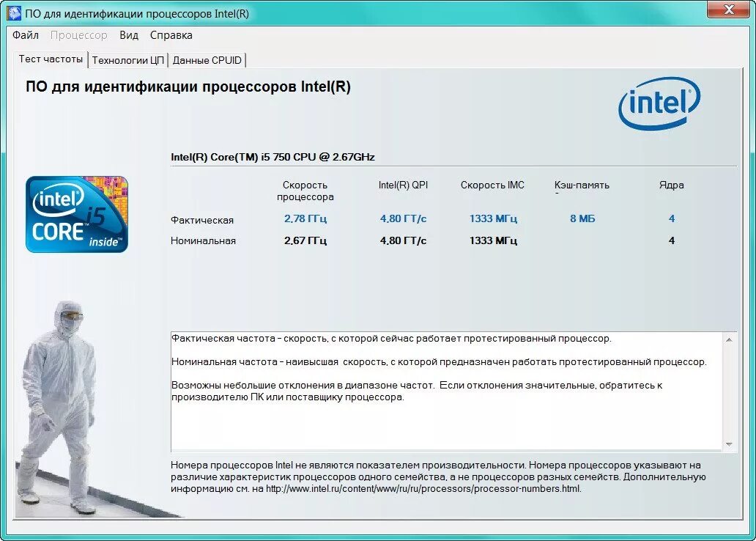
Task: Click the Кэш-память column header
Action: [582, 185]
